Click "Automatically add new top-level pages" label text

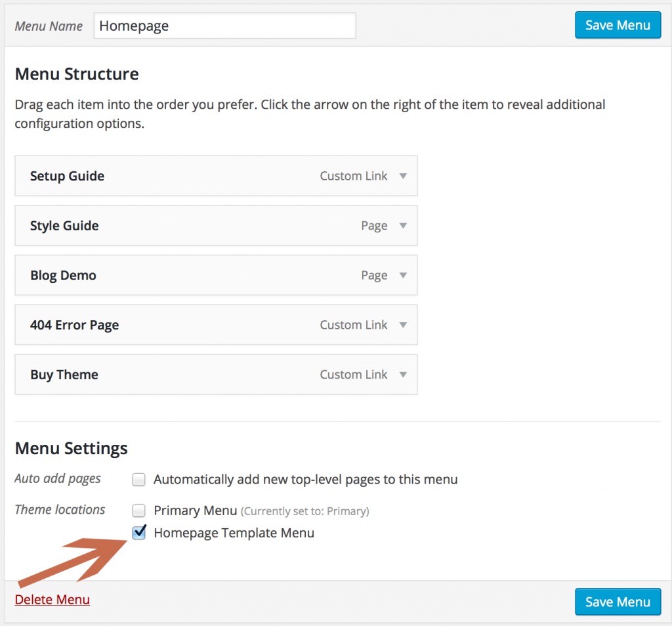pyautogui.click(x=305, y=480)
